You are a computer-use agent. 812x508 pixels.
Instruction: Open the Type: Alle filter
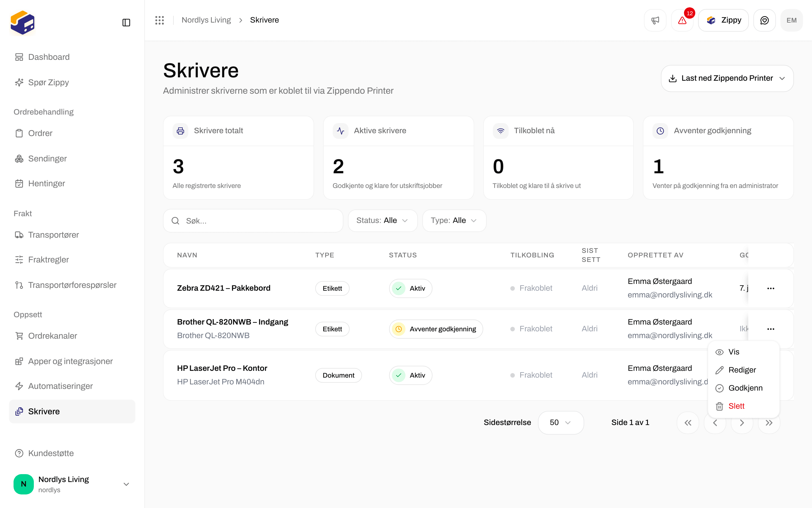pos(454,220)
